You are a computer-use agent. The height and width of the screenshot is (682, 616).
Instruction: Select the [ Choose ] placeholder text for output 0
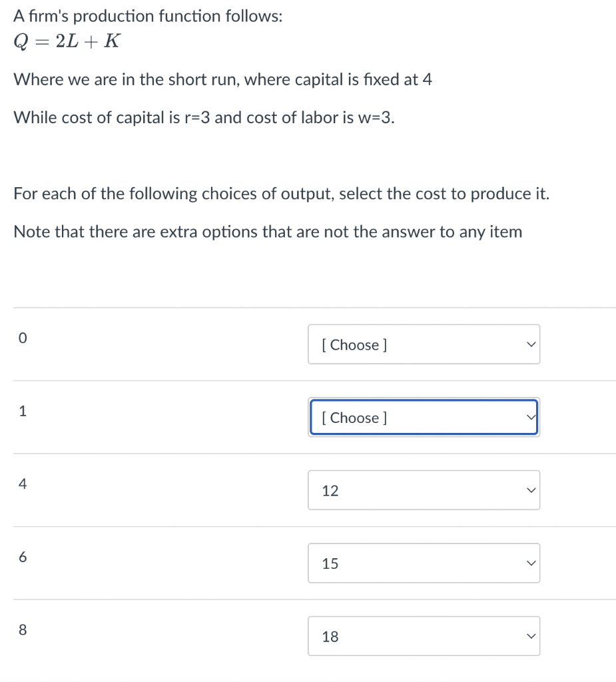coord(354,344)
